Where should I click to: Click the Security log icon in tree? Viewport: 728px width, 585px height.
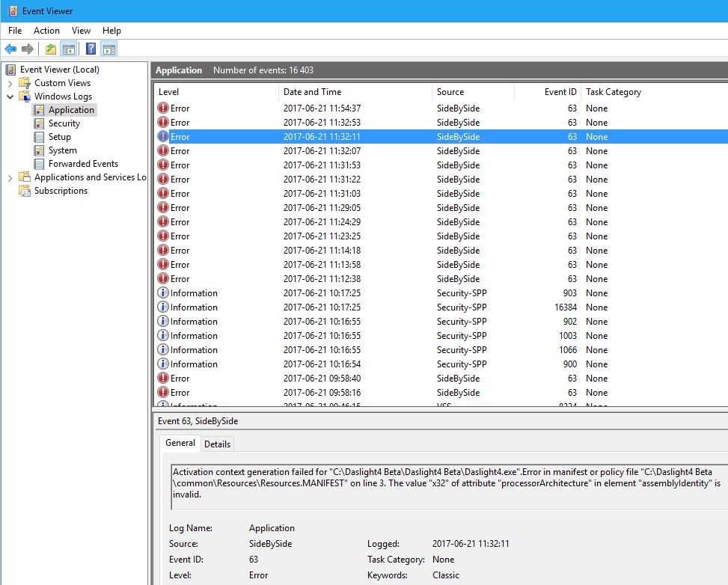pos(39,123)
